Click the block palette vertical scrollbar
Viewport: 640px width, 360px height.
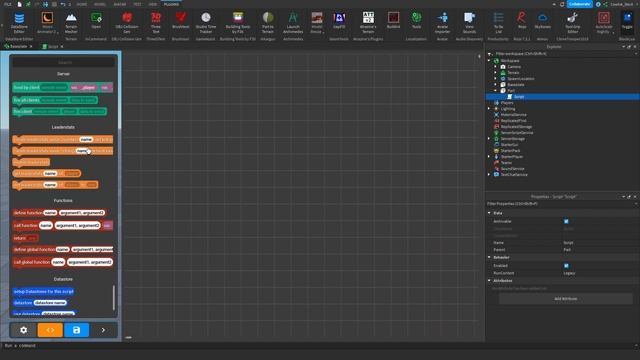(114, 298)
